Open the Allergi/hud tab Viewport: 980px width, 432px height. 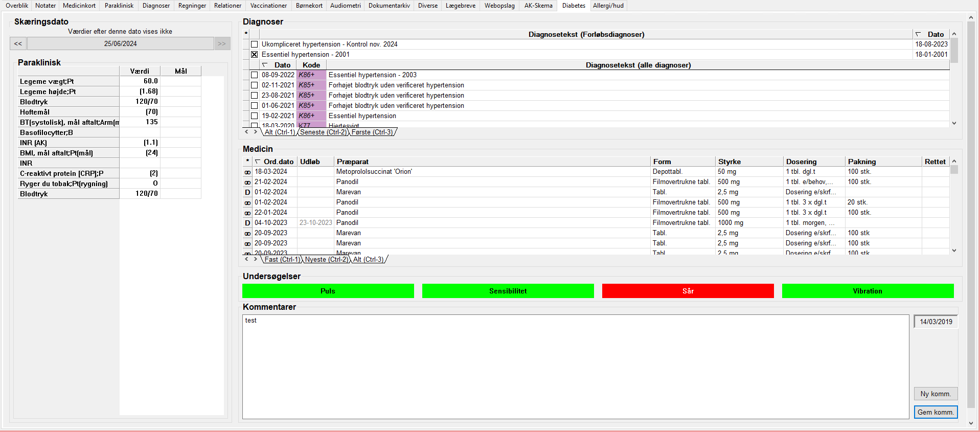coord(608,6)
